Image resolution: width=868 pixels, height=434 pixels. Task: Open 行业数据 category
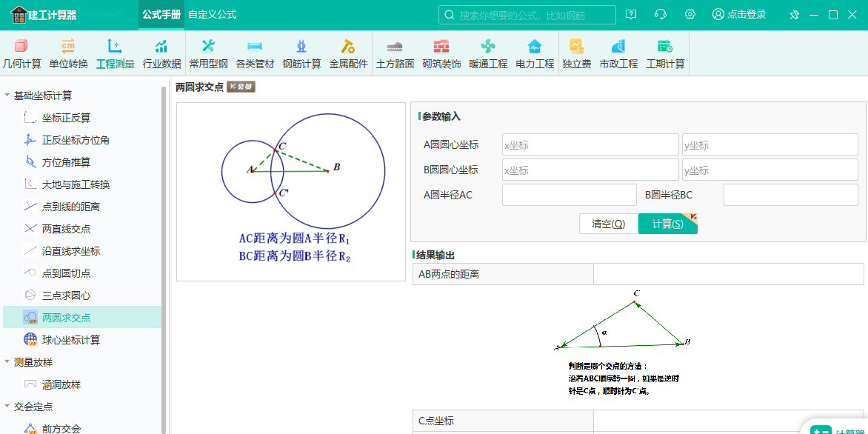click(x=161, y=54)
